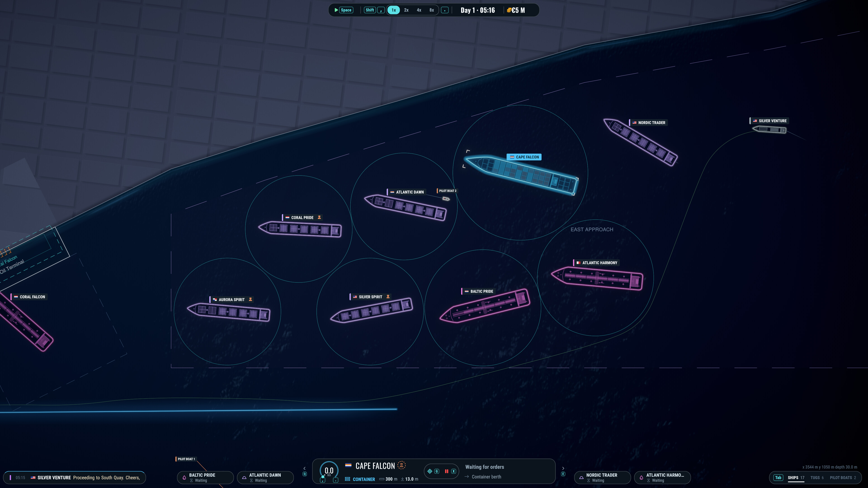Click the pilot icon beside Cape Falcon name
Viewport: 868px width, 488px height.
point(401,465)
